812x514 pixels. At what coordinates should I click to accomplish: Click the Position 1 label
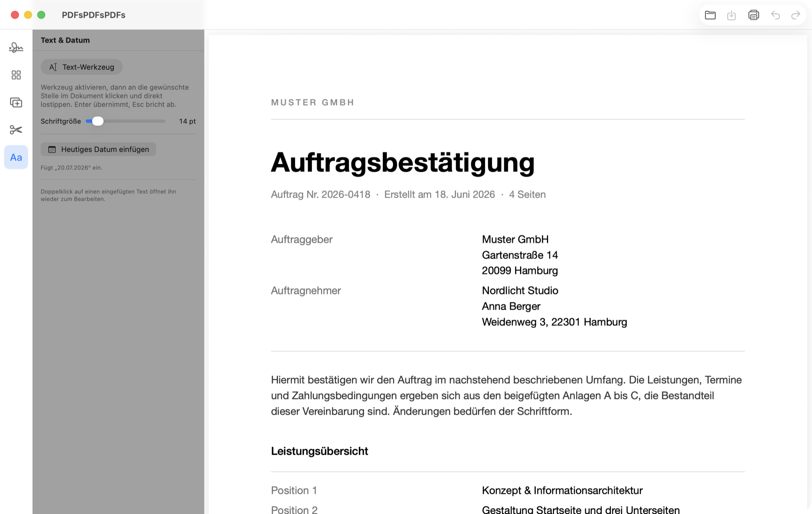coord(294,490)
